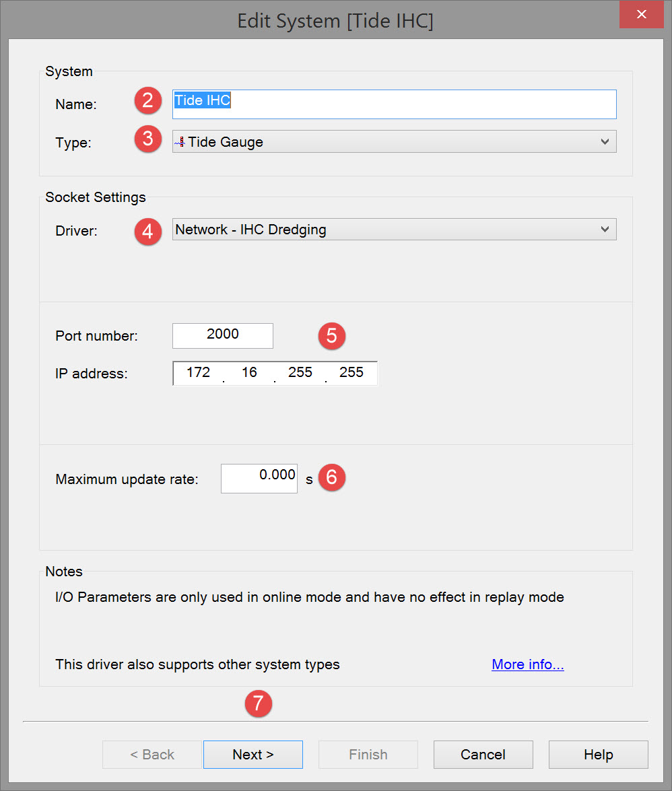Click the Port number field

223,335
